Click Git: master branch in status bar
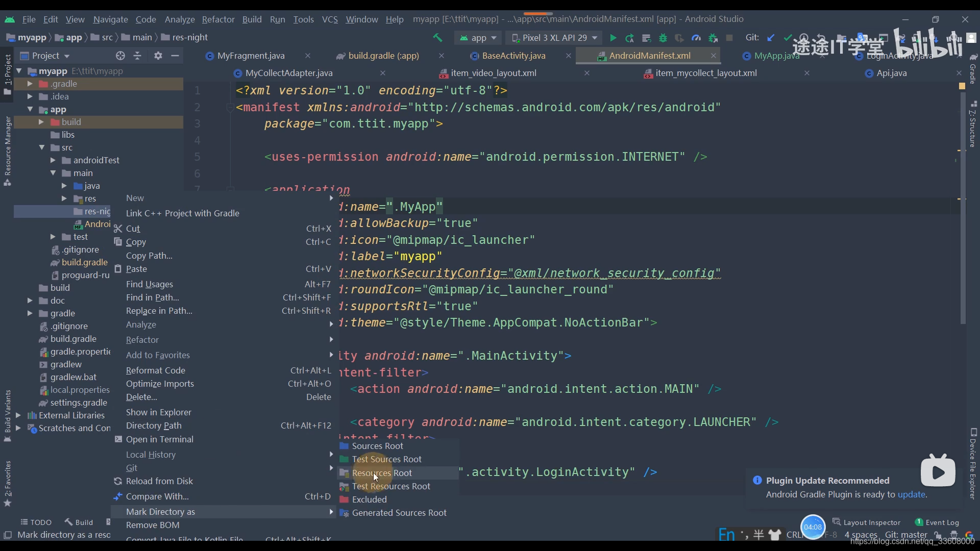 (x=906, y=535)
